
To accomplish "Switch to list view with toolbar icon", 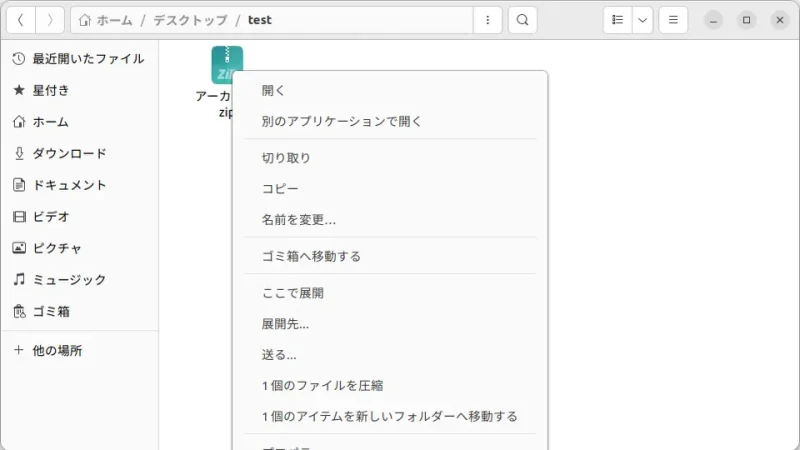I will [617, 20].
